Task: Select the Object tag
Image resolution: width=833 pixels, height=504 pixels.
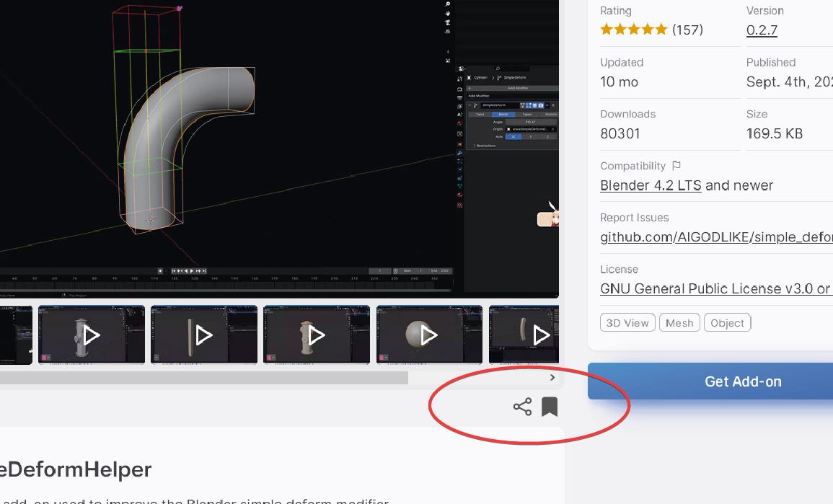Action: click(727, 323)
